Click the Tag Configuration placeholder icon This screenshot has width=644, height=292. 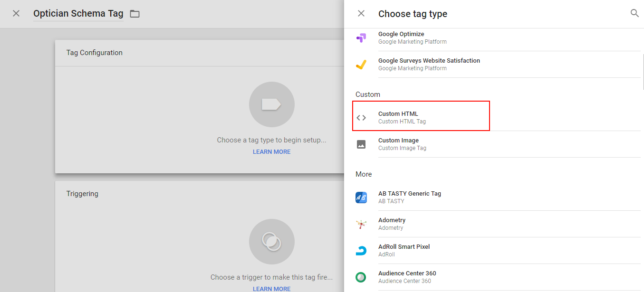coord(271,104)
